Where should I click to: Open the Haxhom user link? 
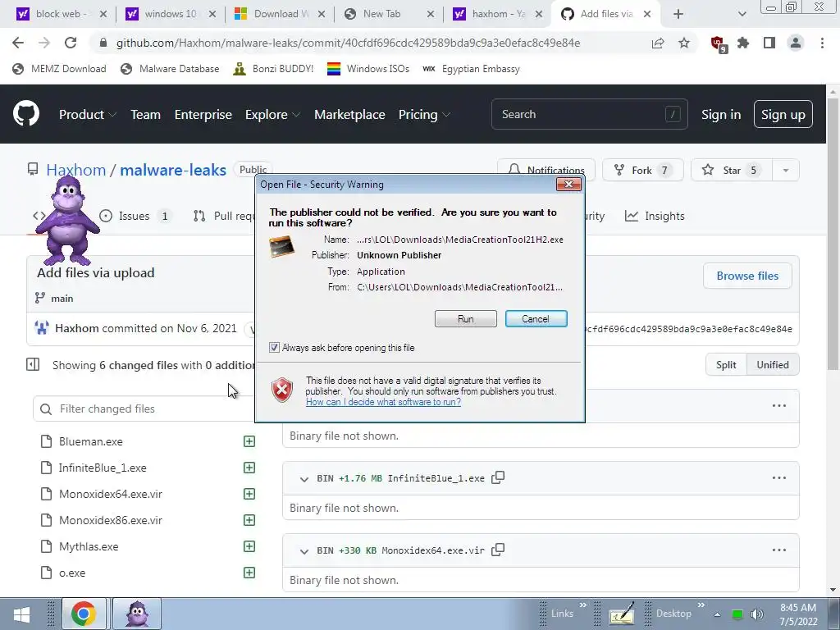[76, 170]
